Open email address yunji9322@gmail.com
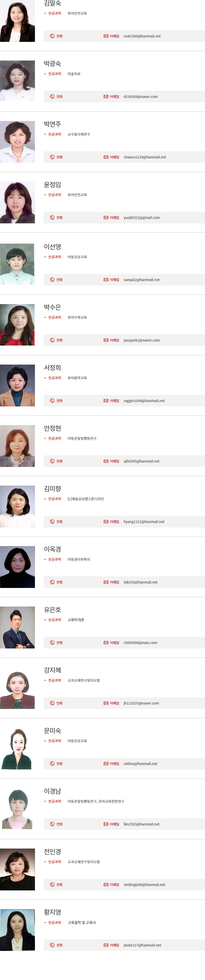The width and height of the screenshot is (205, 980). (x=142, y=218)
